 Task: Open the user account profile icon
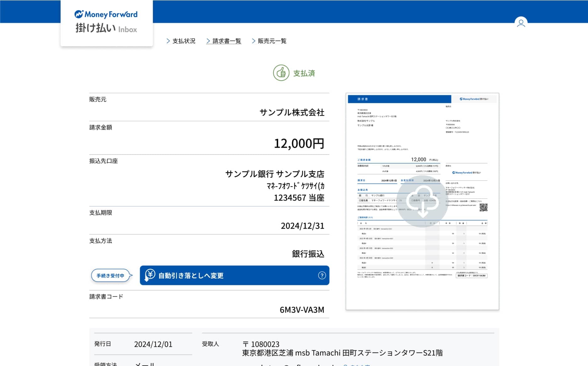(x=521, y=23)
